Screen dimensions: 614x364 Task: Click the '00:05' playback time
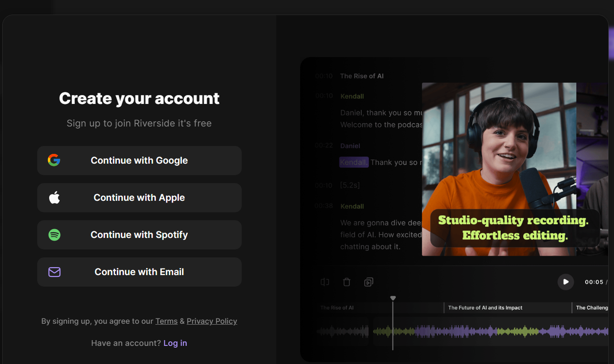click(594, 282)
